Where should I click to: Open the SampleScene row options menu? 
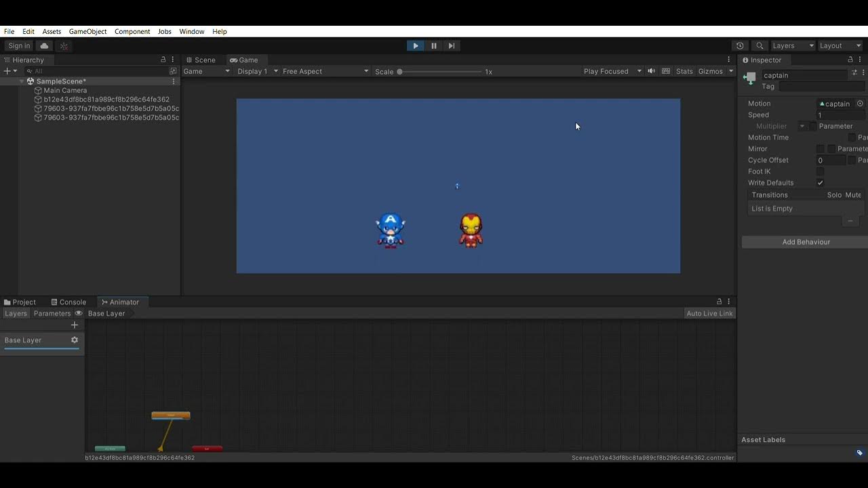(174, 81)
